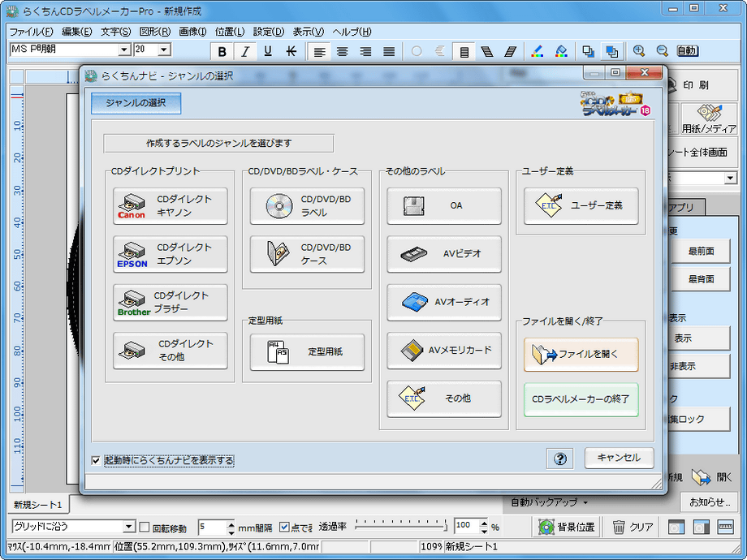
Task: Open ファイル(F) menu
Action: [x=32, y=32]
